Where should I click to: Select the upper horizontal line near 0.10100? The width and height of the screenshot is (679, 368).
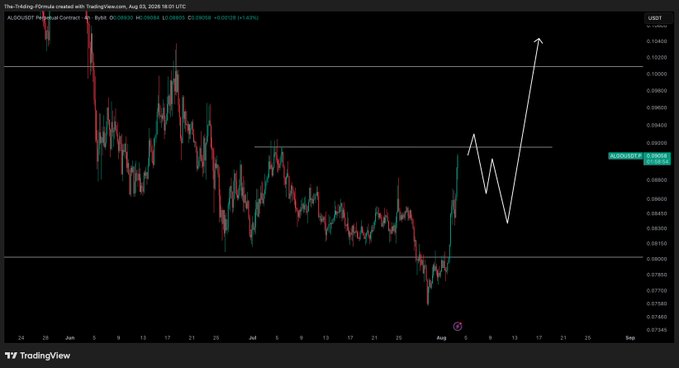coord(323,67)
